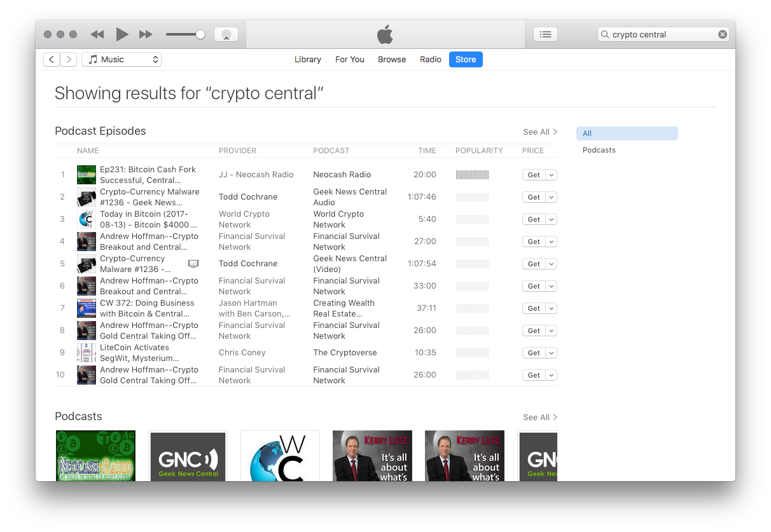Click artwork of 1:07:46 Crypto-Currency Malware episode

click(87, 197)
